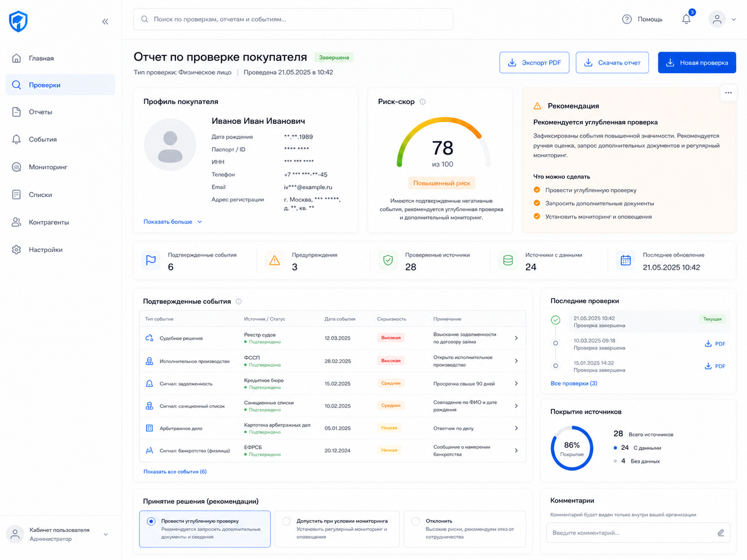Expand the Кредитное бюро event row arrow

click(x=516, y=384)
